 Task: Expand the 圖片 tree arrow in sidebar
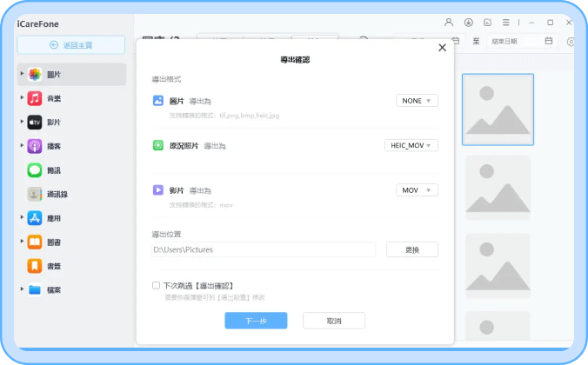pyautogui.click(x=22, y=74)
